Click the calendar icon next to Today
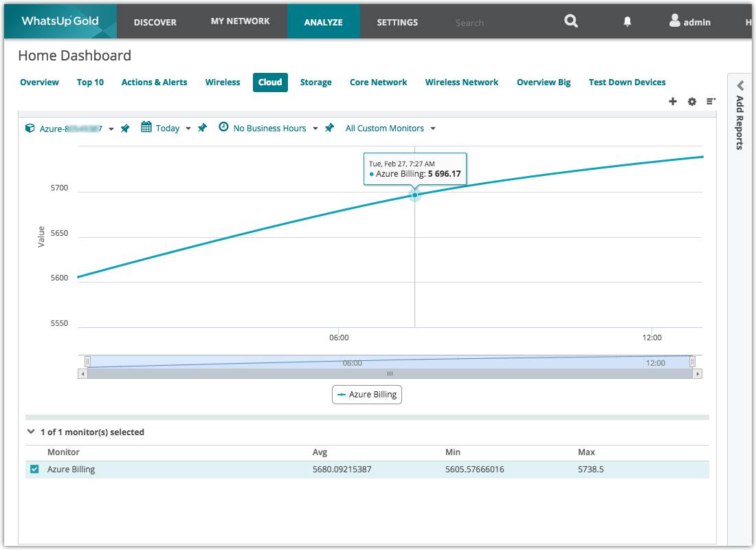 click(x=145, y=127)
